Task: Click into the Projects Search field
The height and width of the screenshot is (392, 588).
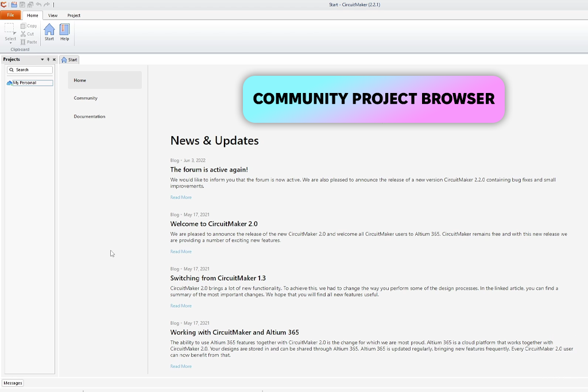Action: [30, 69]
